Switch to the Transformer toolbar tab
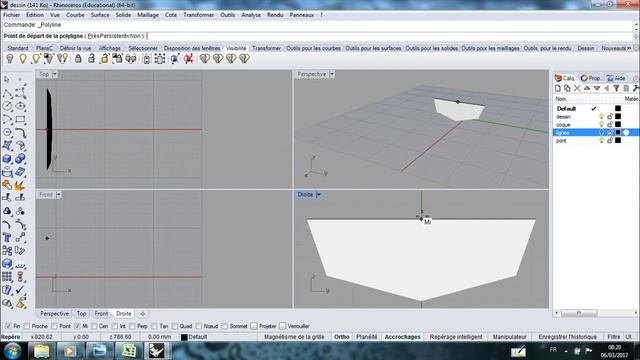 point(267,48)
